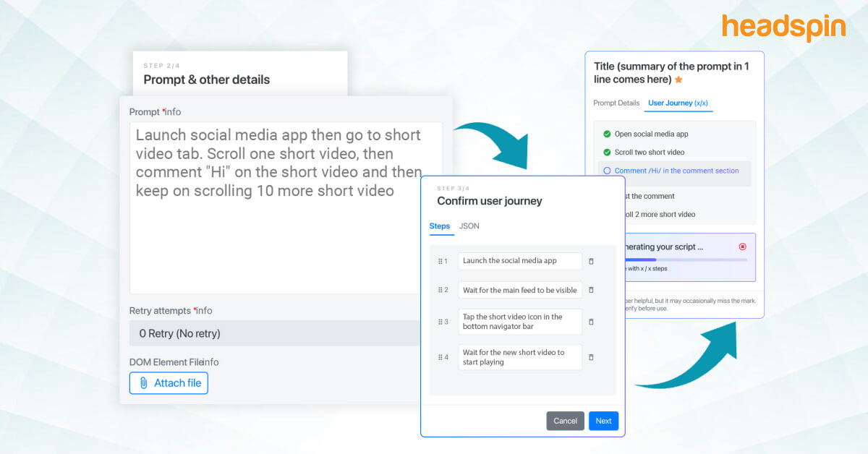Select 'Comment /Hi/ in the comment section' step
The width and height of the screenshot is (868, 454).
pos(677,171)
